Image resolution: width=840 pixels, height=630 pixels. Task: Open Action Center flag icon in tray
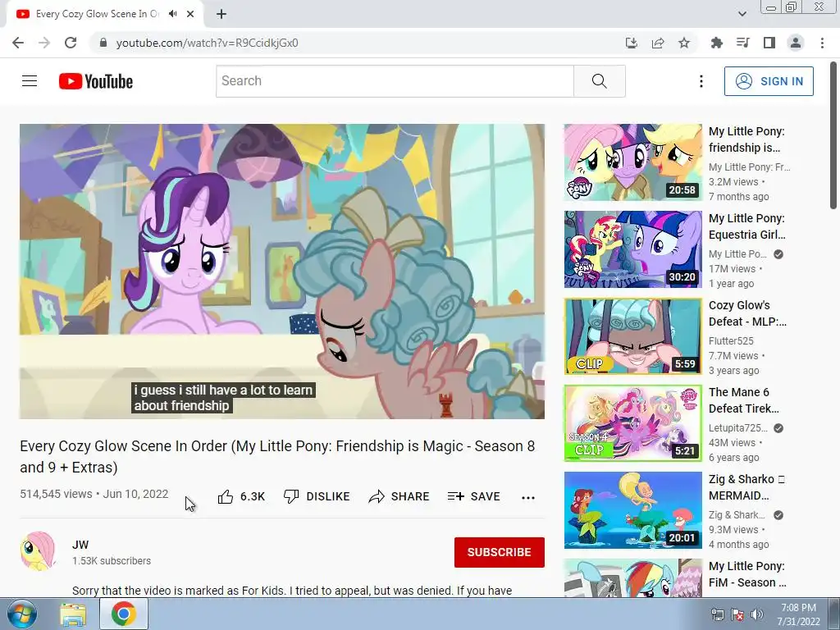tap(737, 614)
